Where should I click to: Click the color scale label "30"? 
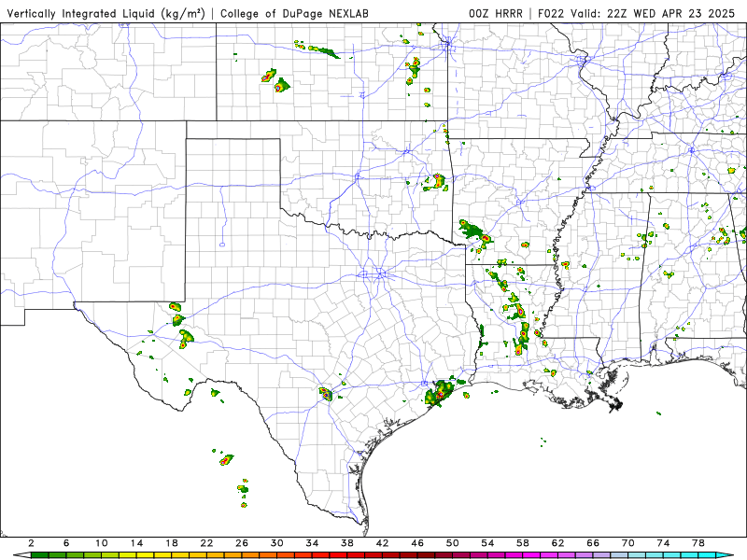(276, 543)
